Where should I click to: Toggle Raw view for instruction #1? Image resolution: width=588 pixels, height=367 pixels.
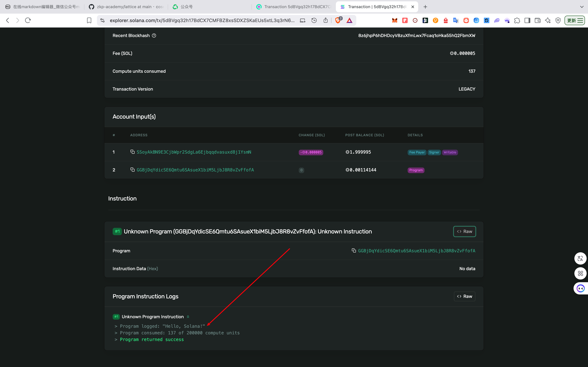pos(464,231)
